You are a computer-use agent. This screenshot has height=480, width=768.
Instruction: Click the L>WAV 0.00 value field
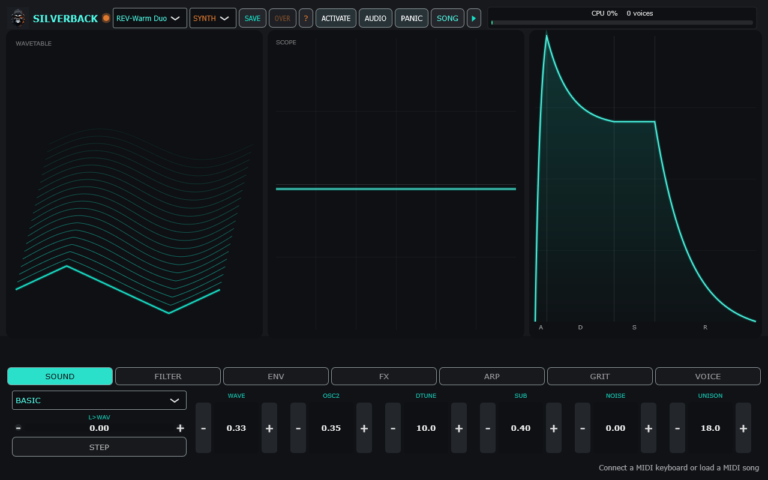pyautogui.click(x=99, y=428)
